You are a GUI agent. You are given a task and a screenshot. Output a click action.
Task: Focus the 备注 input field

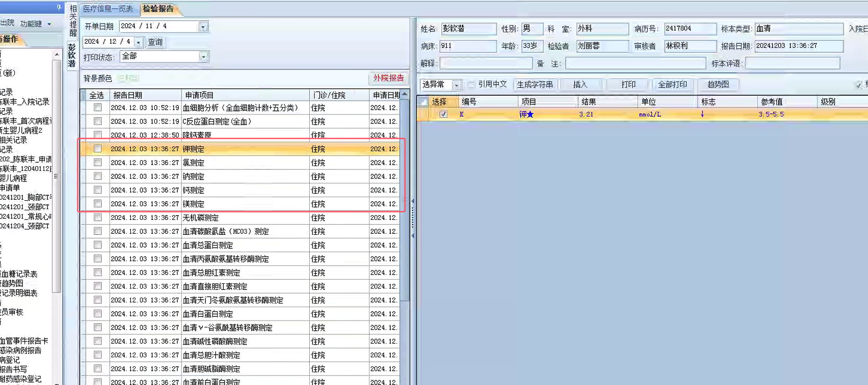tap(635, 63)
